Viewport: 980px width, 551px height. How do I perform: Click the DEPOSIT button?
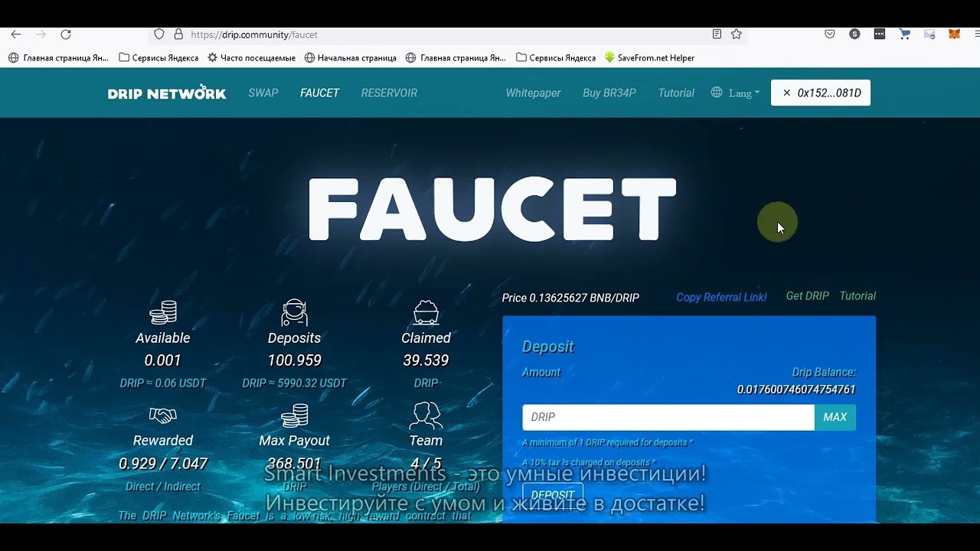pyautogui.click(x=552, y=494)
